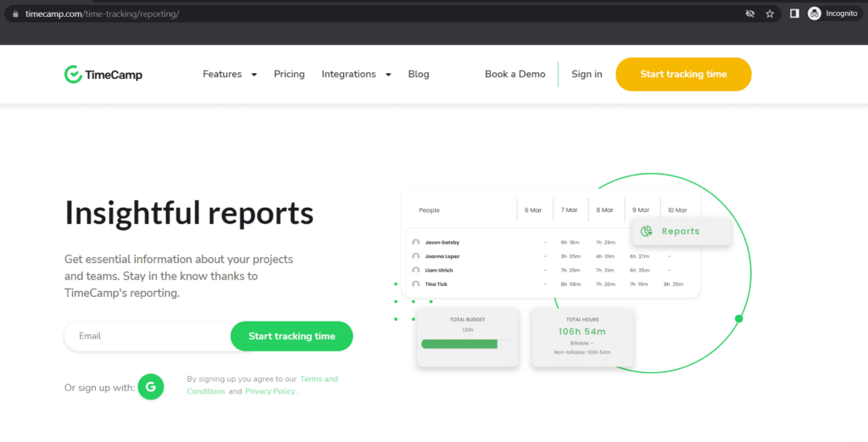Click the name Tina Tick
Viewport: 868px width, 442px height.
point(437,284)
